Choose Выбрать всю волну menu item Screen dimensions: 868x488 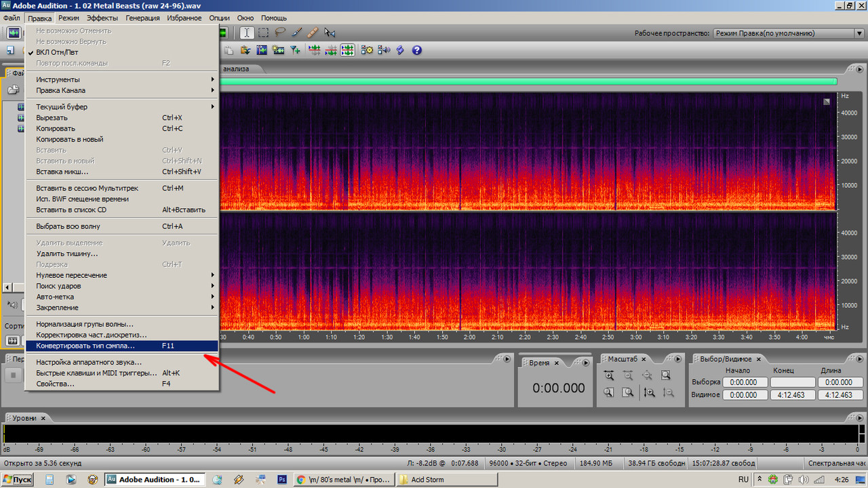click(x=122, y=226)
